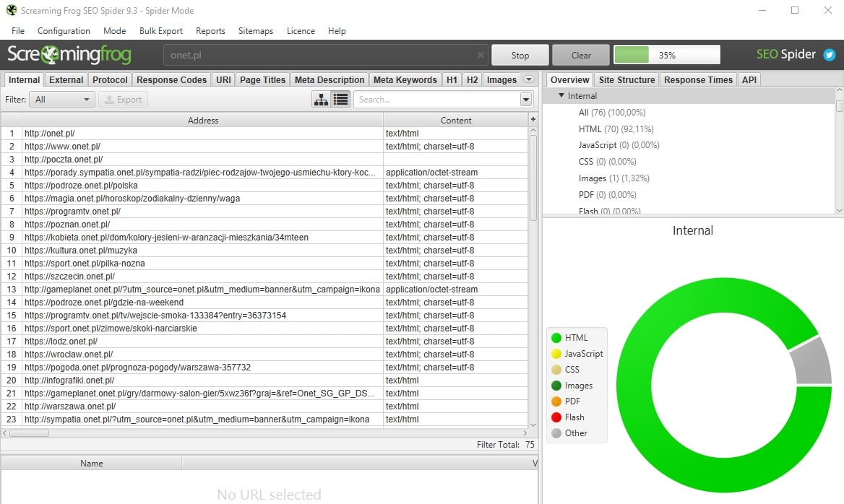
Task: Click the Export button
Action: click(x=124, y=100)
